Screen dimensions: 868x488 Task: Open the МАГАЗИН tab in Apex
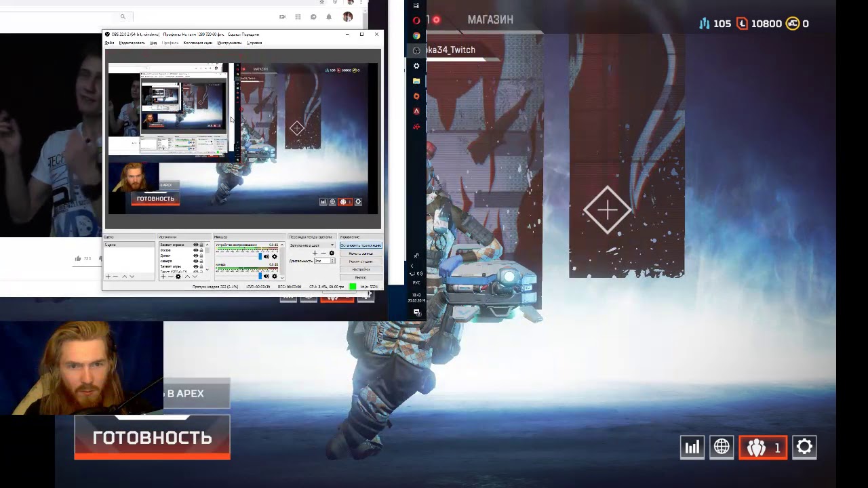pyautogui.click(x=490, y=20)
